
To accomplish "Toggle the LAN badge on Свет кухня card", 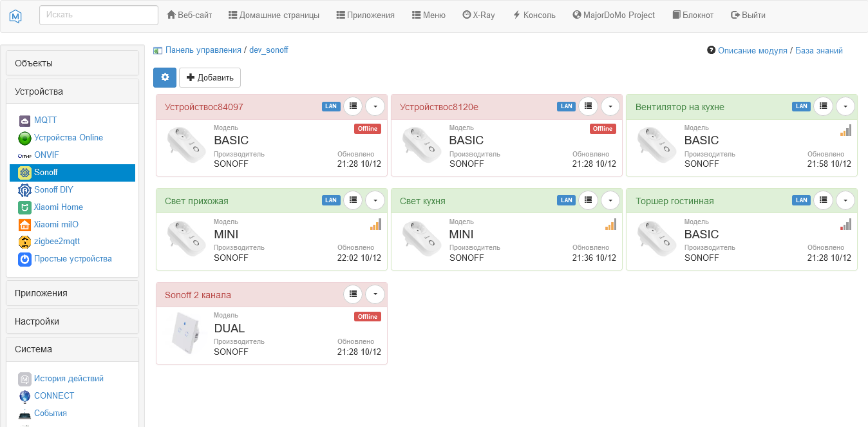I will tap(566, 200).
